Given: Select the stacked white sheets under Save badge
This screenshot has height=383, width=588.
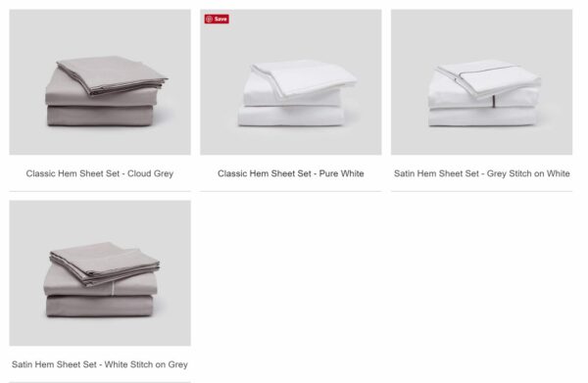Looking at the screenshot, I should click(x=297, y=93).
